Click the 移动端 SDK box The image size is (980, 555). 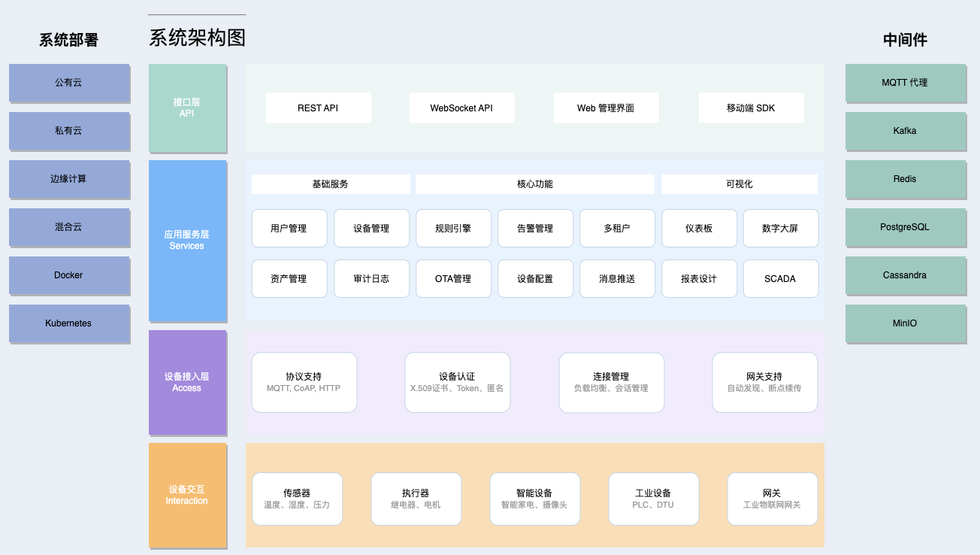tap(751, 108)
